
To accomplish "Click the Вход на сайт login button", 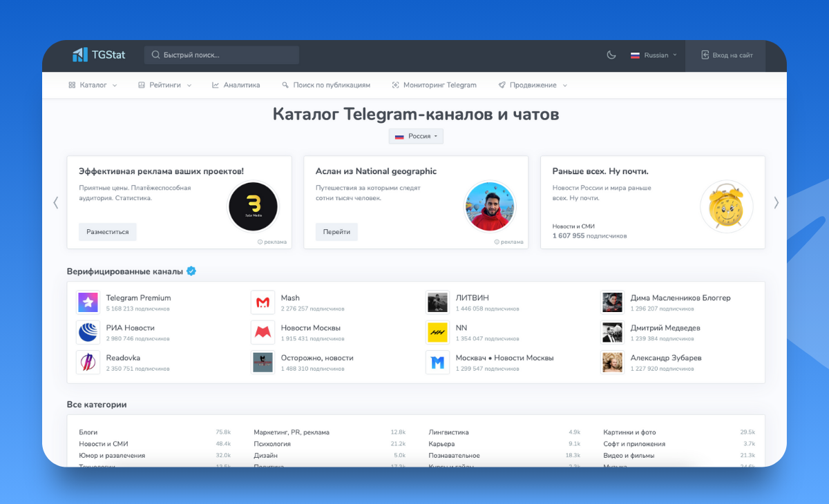I will pos(727,55).
